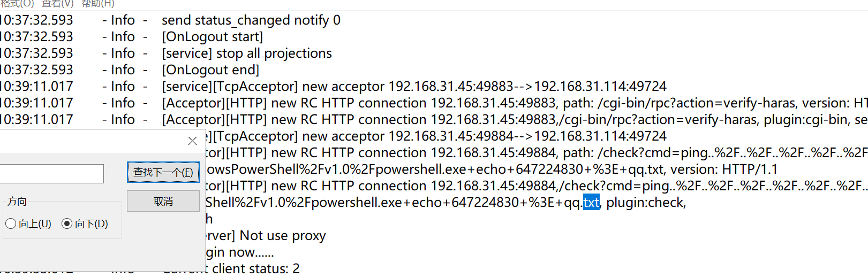868x278 pixels.
Task: Place cursor on "[OnLogout start]" line
Action: coord(212,37)
